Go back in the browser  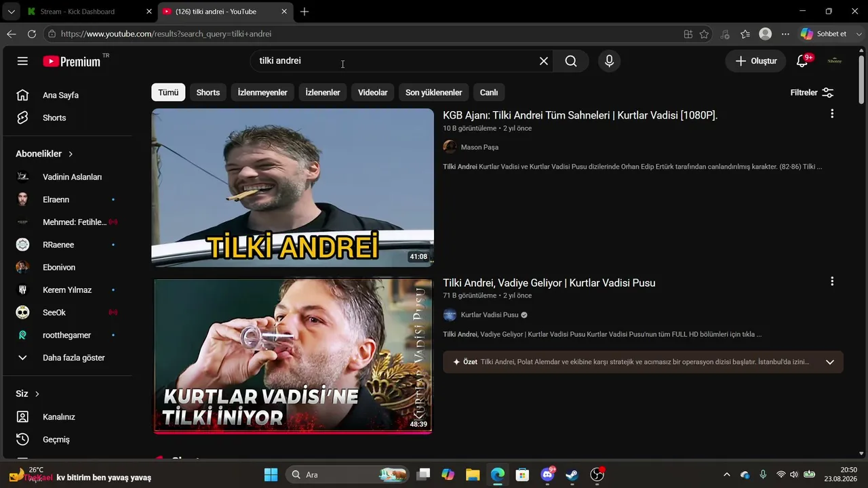click(x=12, y=34)
